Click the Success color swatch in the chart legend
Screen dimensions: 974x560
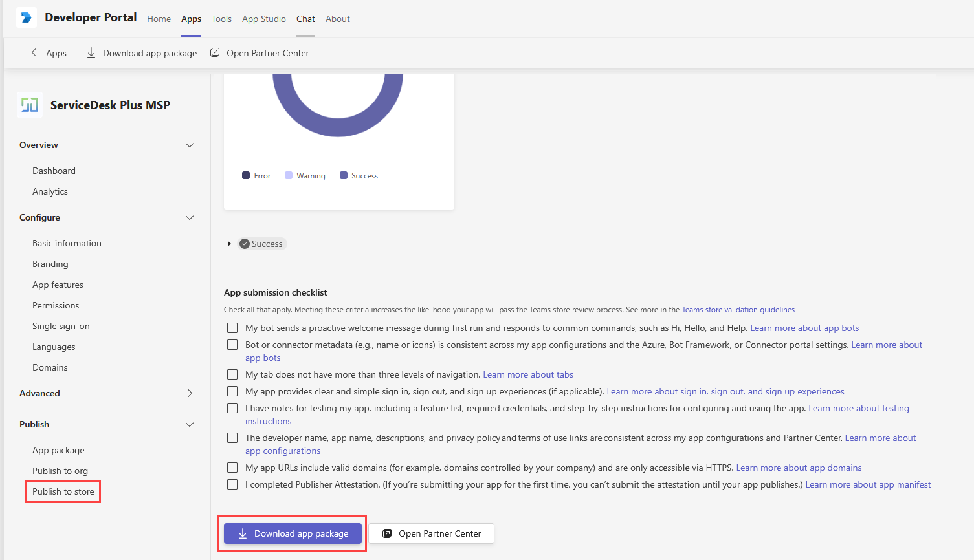tap(344, 175)
